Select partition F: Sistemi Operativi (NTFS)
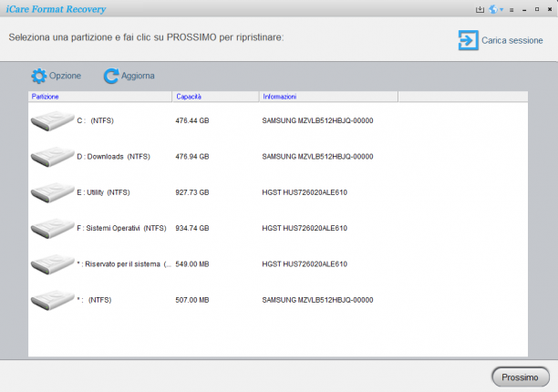 (x=121, y=229)
